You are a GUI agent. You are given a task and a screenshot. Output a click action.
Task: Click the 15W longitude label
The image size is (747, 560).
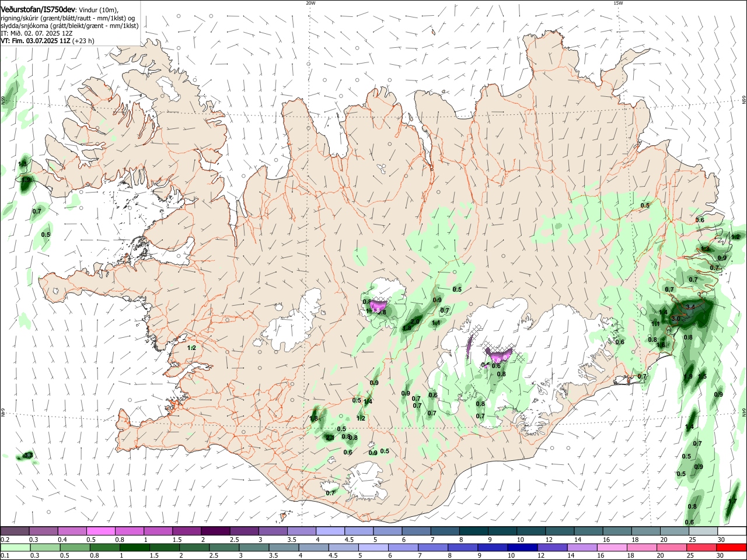618,3
